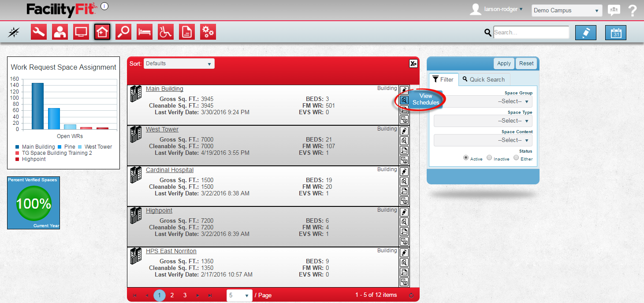Expand the Sort Defaults dropdown
This screenshot has width=644, height=303.
(179, 64)
